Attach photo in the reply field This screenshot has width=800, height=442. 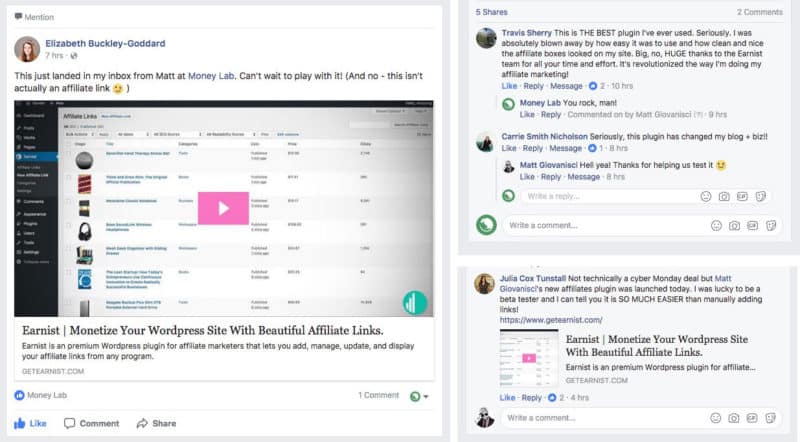(x=724, y=197)
